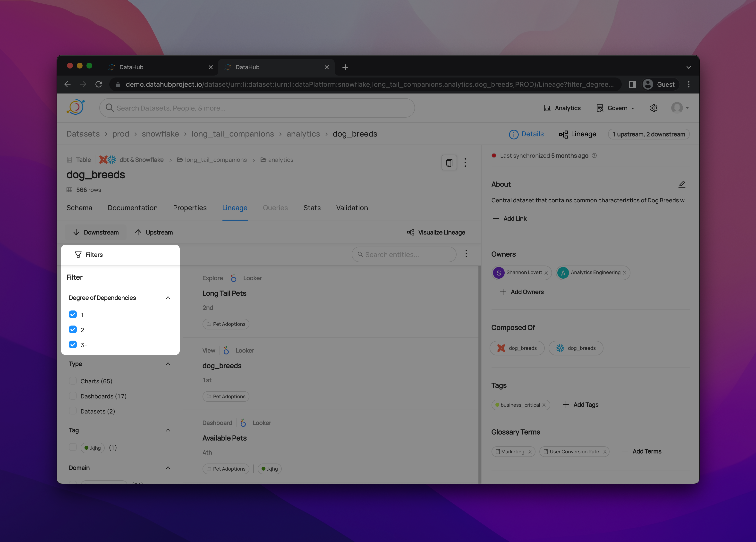
Task: Reload page using browser refresh icon
Action: (x=99, y=84)
